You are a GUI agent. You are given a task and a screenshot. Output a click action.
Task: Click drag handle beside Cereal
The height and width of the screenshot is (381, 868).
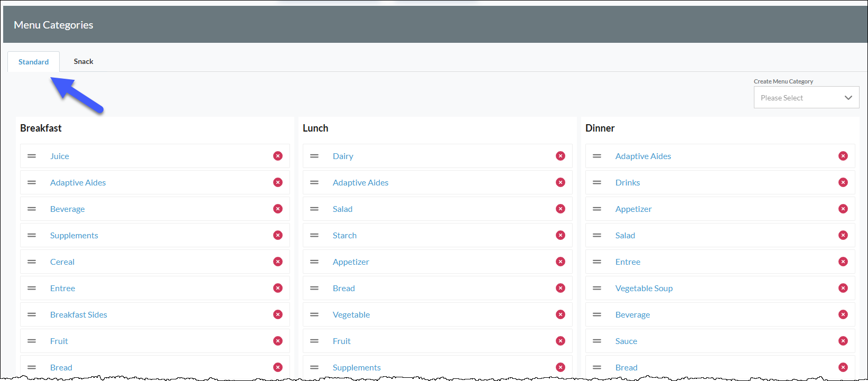[32, 262]
